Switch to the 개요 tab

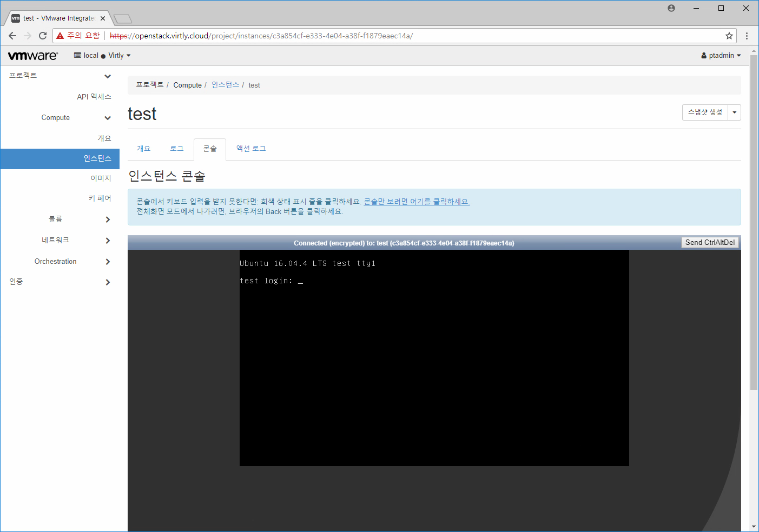coord(144,149)
